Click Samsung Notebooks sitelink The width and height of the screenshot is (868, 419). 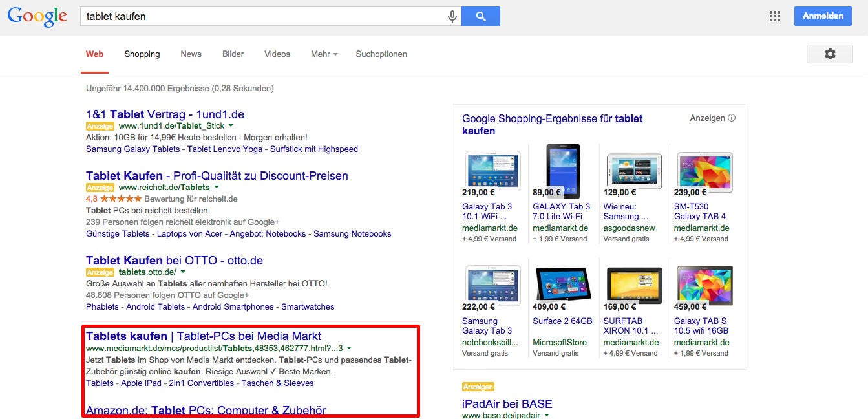click(x=352, y=234)
